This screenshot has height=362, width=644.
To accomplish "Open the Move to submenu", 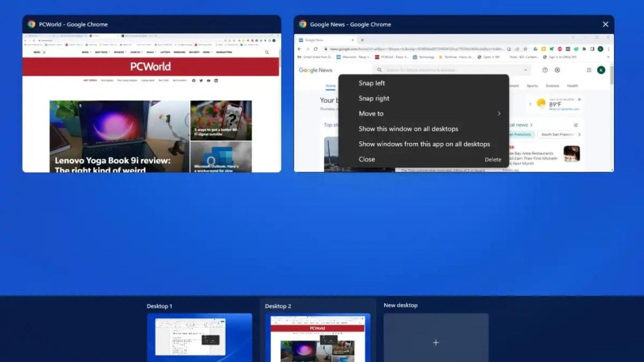I will pyautogui.click(x=424, y=114).
